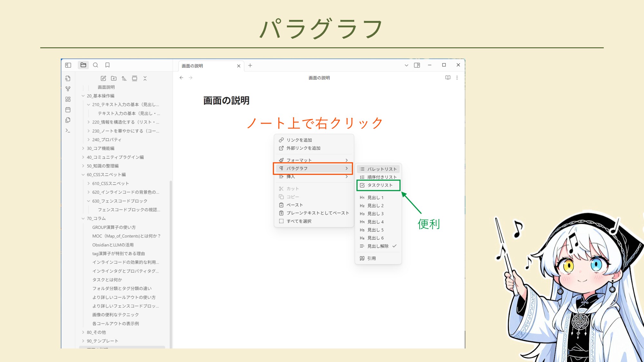Viewport: 644px width, 362px height.
Task: Open note タスクとは何か in file tree
Action: [x=107, y=280]
